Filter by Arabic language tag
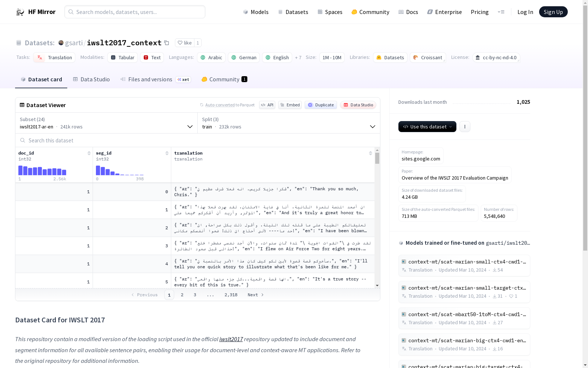Image resolution: width=588 pixels, height=368 pixels. pos(211,57)
